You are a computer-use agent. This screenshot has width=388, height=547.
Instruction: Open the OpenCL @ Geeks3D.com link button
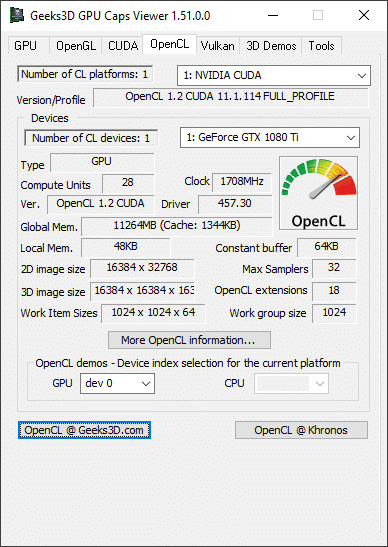84,430
